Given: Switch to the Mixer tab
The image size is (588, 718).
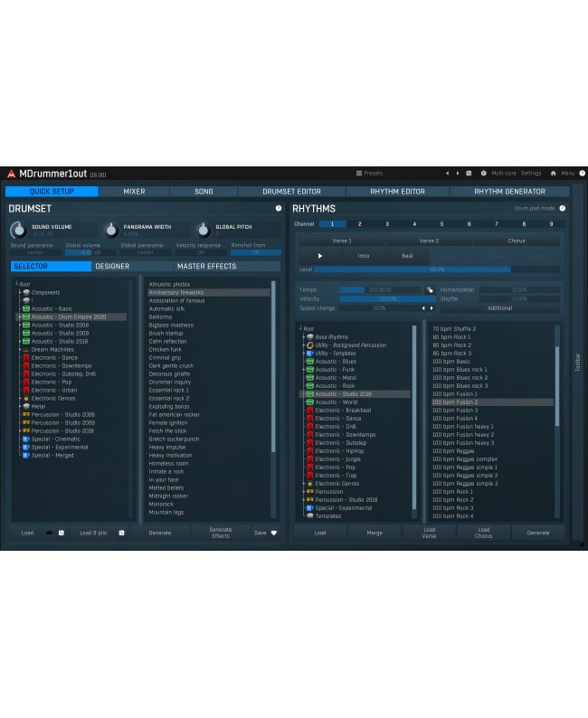Looking at the screenshot, I should pos(134,192).
